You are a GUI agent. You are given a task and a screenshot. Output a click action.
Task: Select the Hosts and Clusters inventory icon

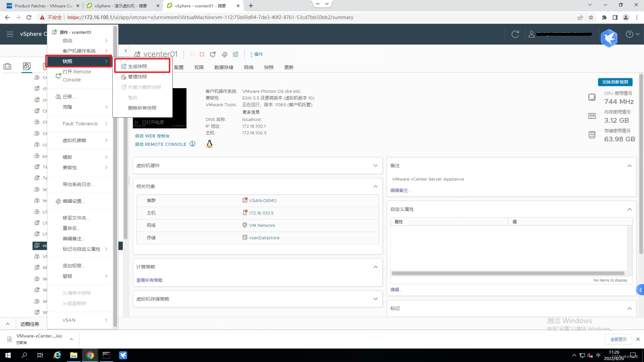[7, 66]
